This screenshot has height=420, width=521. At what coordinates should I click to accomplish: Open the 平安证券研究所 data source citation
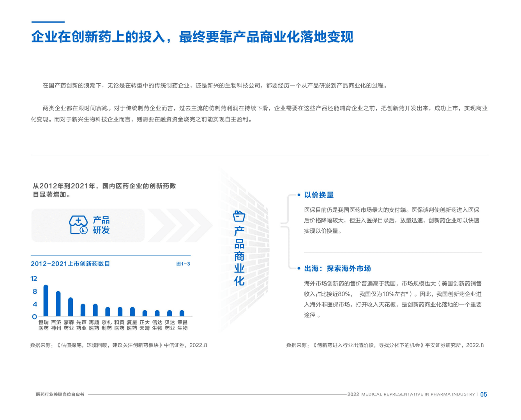[x=384, y=345]
